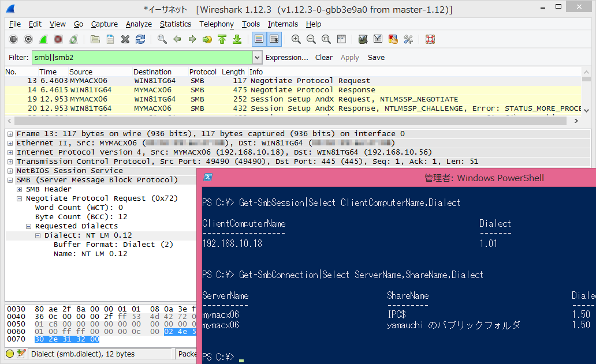List available capture interfaces
Image resolution: width=596 pixels, height=364 pixels.
(12, 39)
